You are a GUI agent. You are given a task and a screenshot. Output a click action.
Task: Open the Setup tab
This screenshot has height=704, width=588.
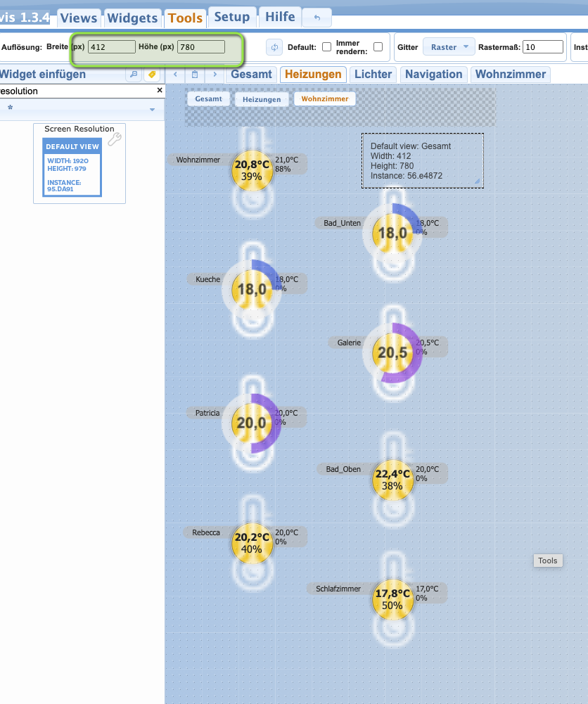tap(232, 17)
